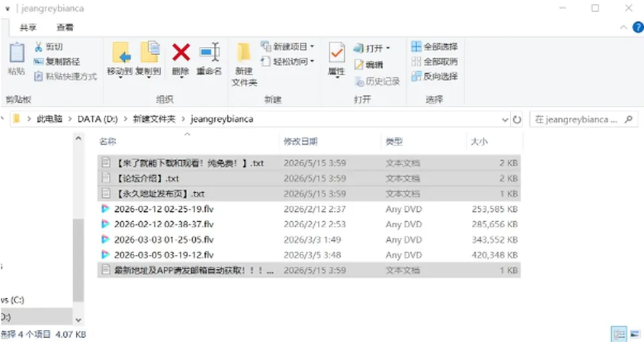The width and height of the screenshot is (644, 342).
Task: Click Paste shortcut (粘贴快捷方式)
Action: click(66, 76)
